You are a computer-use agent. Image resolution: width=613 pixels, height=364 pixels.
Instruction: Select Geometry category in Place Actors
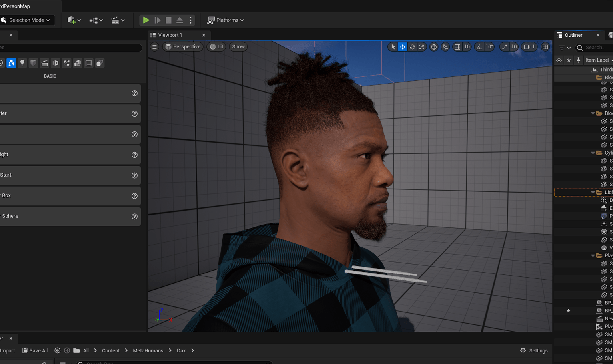click(x=78, y=63)
